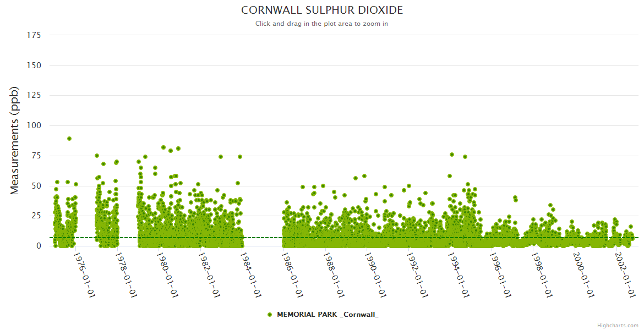
Task: Click the 50 y-axis tick label
Action: click(36, 186)
